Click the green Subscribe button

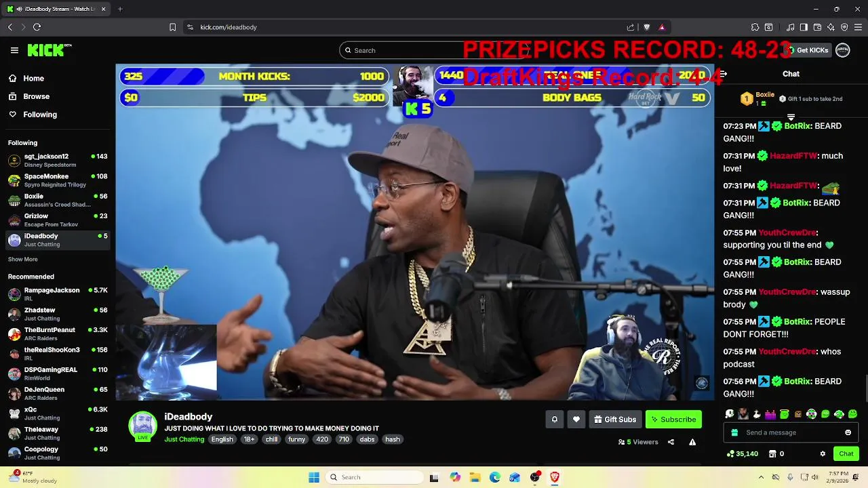click(673, 420)
